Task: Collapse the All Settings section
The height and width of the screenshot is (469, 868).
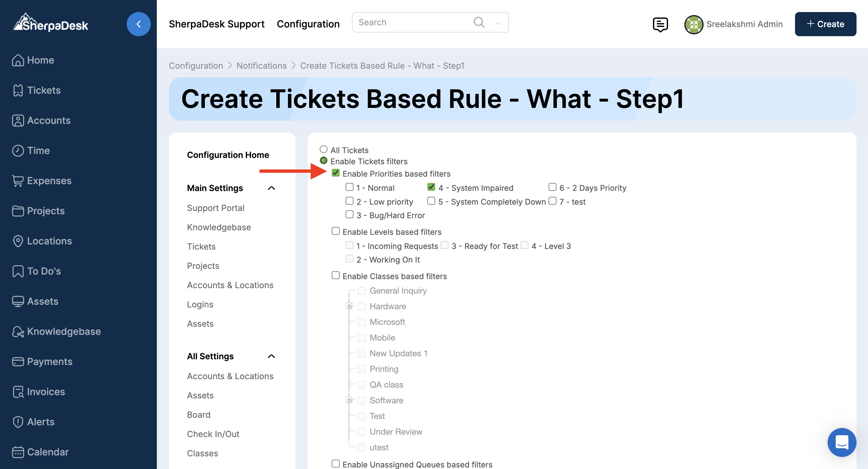Action: tap(271, 356)
